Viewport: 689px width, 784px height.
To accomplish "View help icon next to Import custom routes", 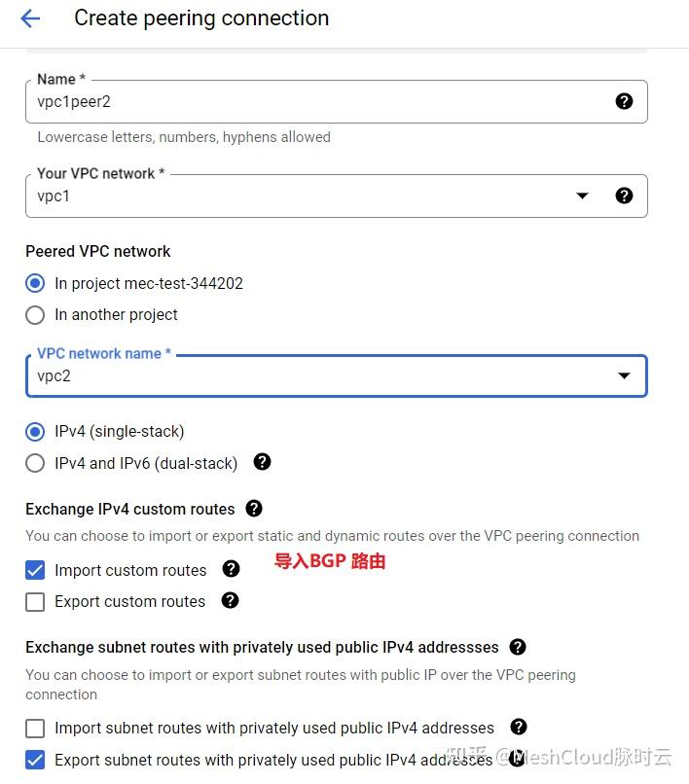I will (x=232, y=570).
